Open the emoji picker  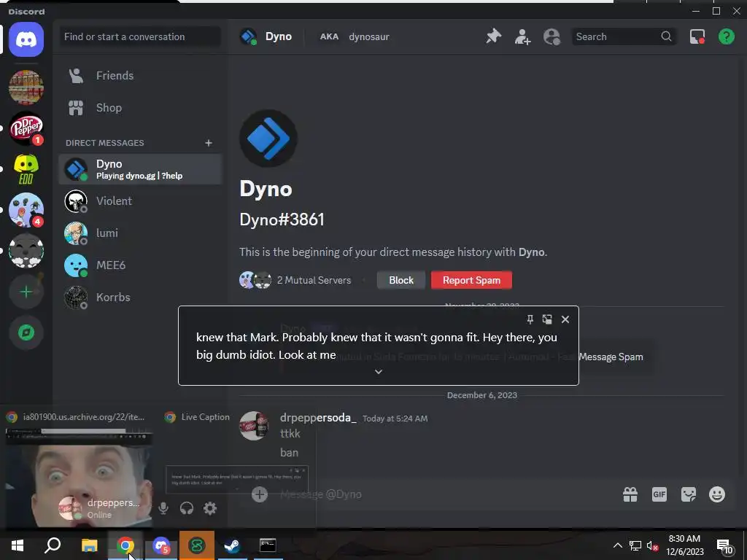pos(717,495)
